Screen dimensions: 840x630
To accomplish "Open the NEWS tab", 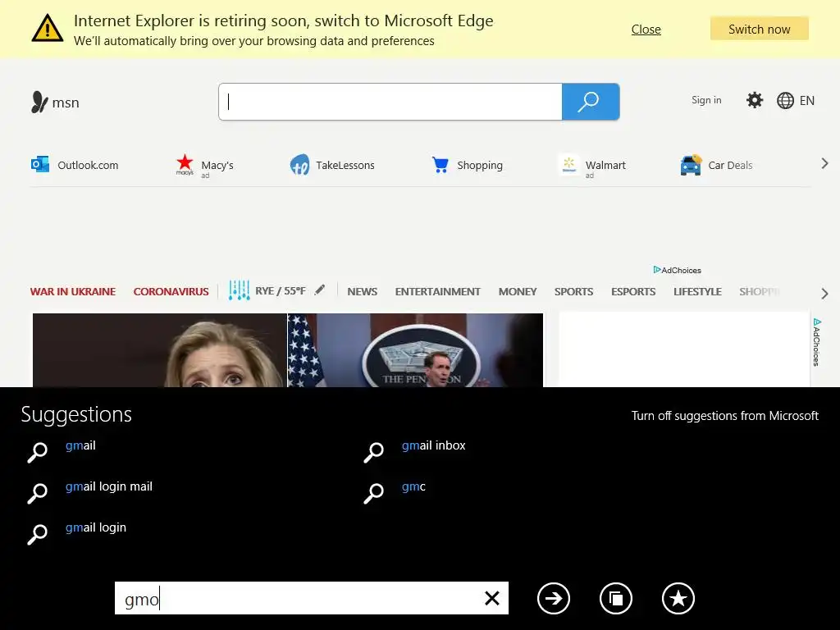I will (362, 292).
